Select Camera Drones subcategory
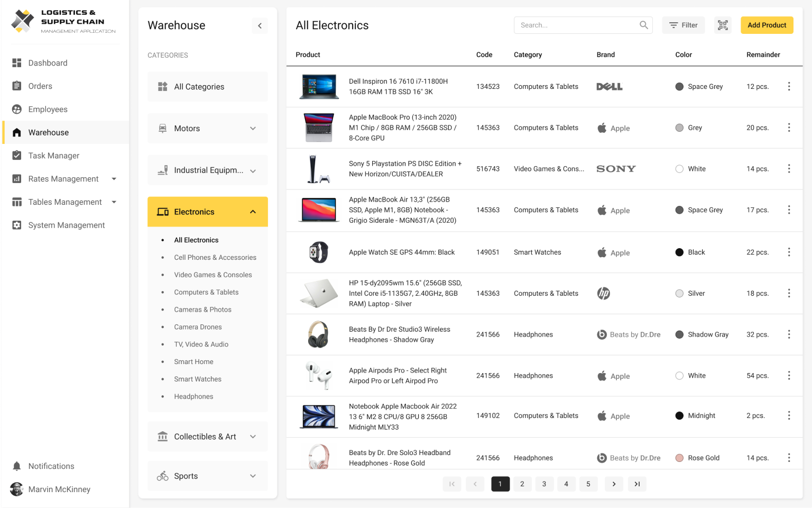 [198, 327]
